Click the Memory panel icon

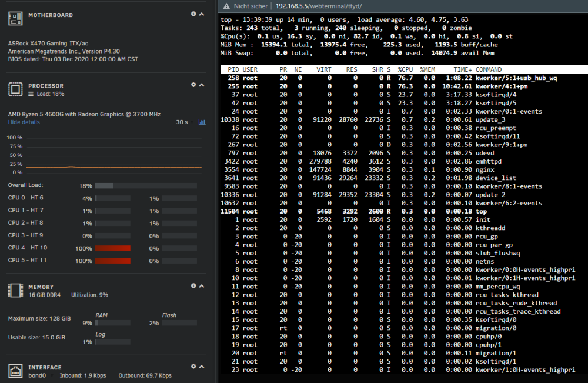click(x=15, y=291)
